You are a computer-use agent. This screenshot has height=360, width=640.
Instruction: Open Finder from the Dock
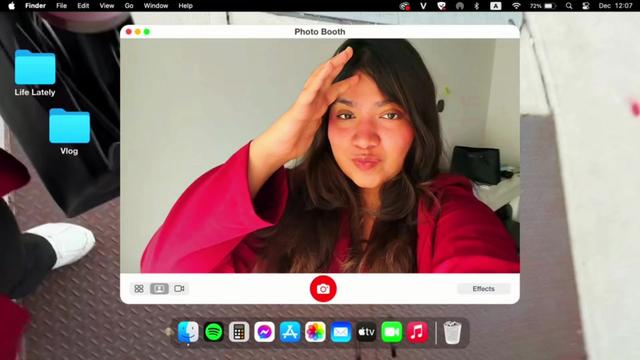click(x=188, y=332)
